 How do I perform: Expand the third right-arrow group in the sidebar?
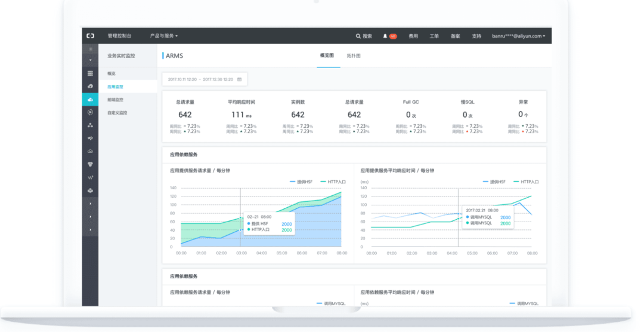[91, 230]
